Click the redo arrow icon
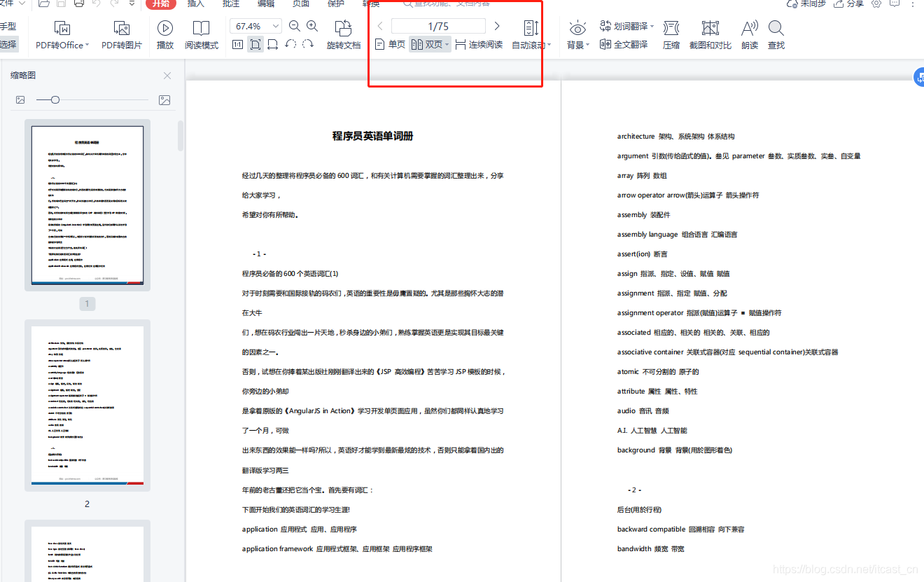The width and height of the screenshot is (924, 582). pyautogui.click(x=113, y=4)
